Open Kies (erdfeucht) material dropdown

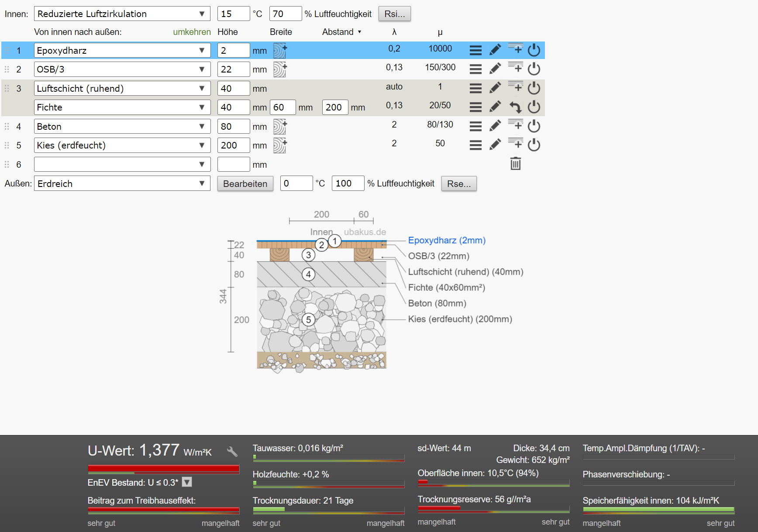(122, 145)
